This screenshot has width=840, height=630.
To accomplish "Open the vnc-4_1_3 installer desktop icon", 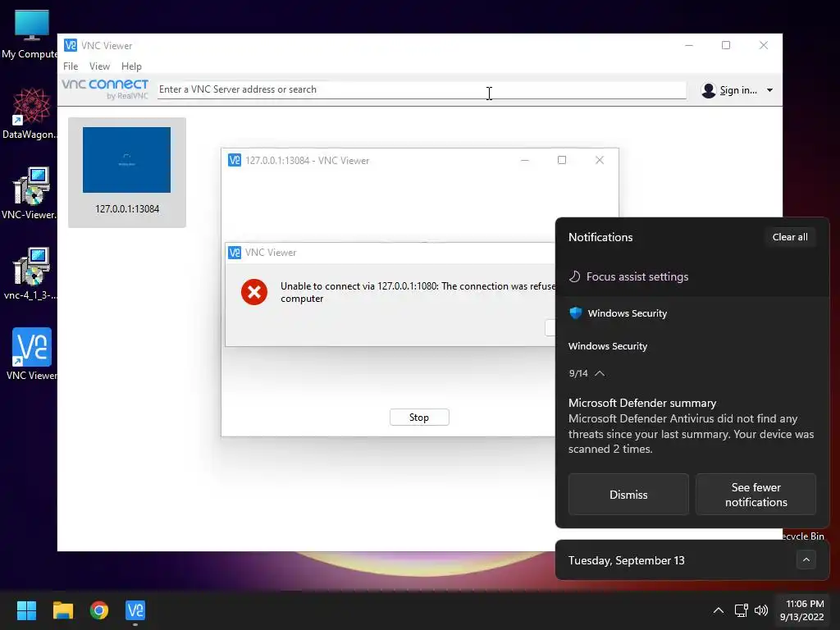I will 30,274.
